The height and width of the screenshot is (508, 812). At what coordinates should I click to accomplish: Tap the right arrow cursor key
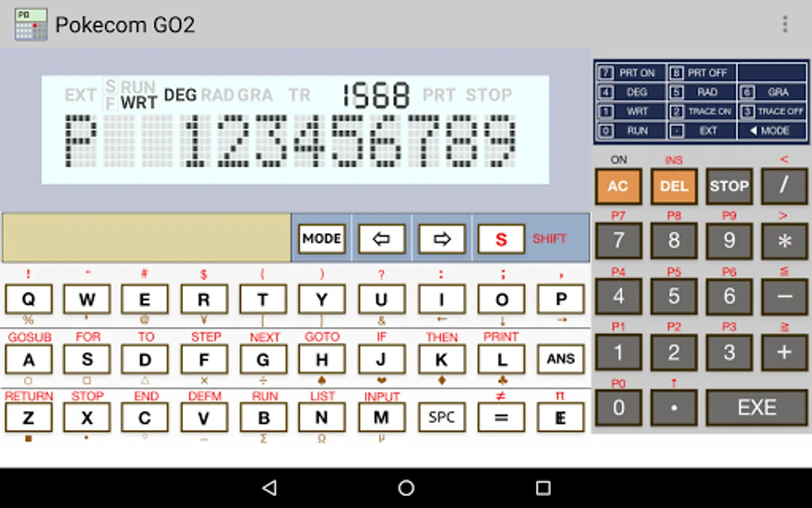442,239
